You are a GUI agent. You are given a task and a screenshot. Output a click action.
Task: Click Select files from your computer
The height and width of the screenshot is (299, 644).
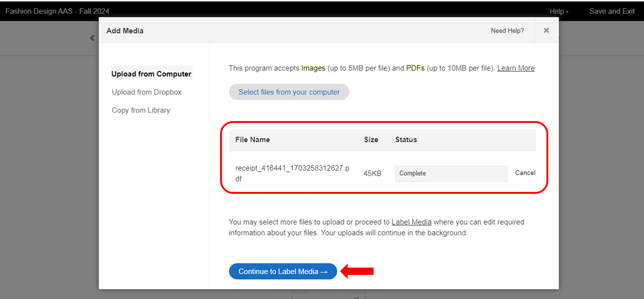click(x=289, y=92)
